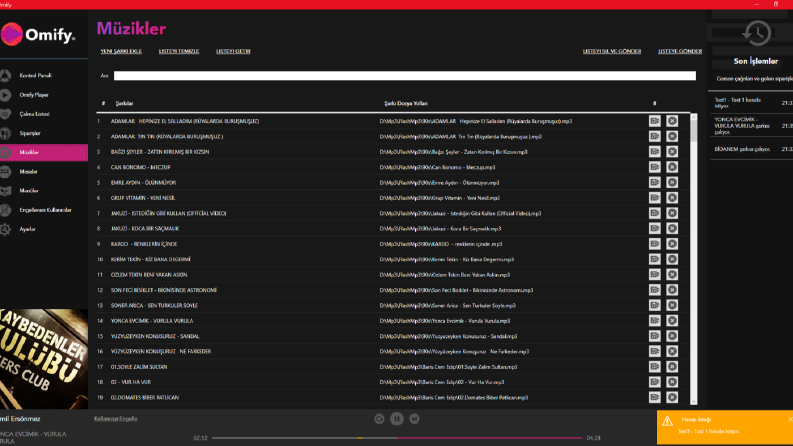
Task: Focus the Ara search field
Action: [405, 76]
